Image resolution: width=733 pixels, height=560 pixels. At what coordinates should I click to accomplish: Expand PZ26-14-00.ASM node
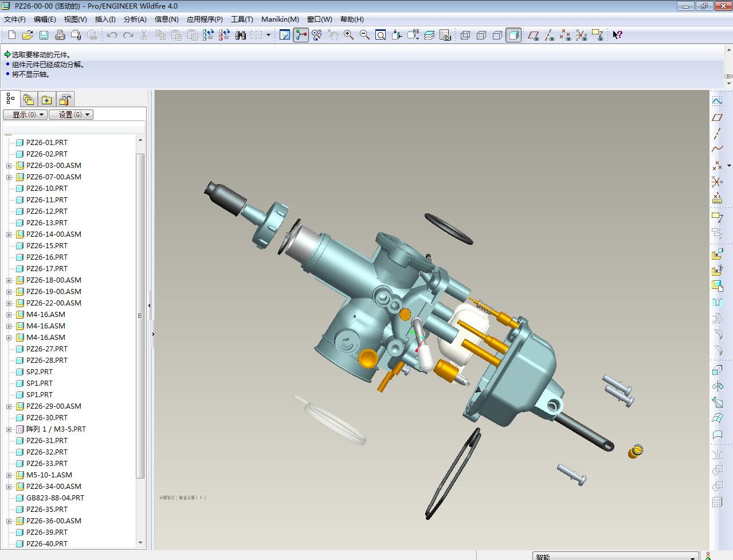coord(9,234)
